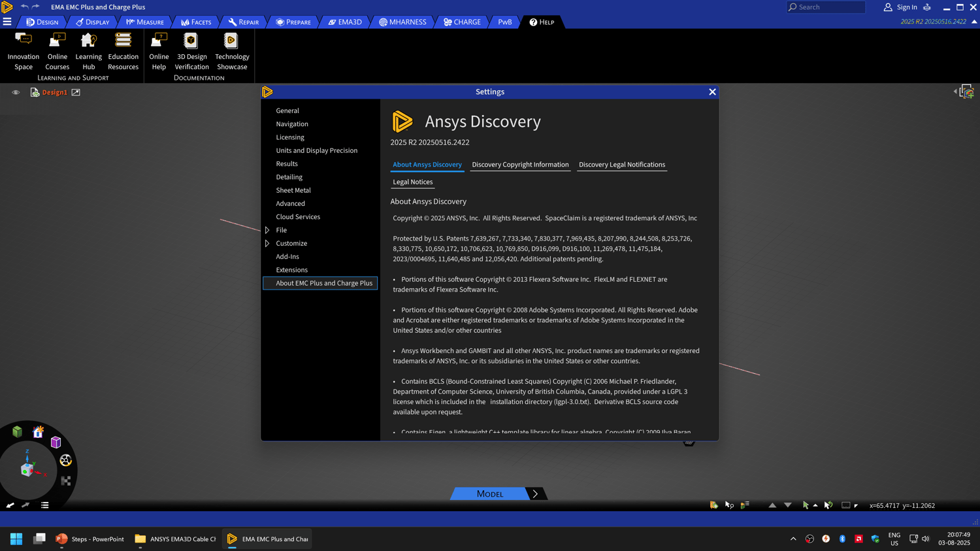Click the spin wheel icon in the view wheel

[x=65, y=461]
